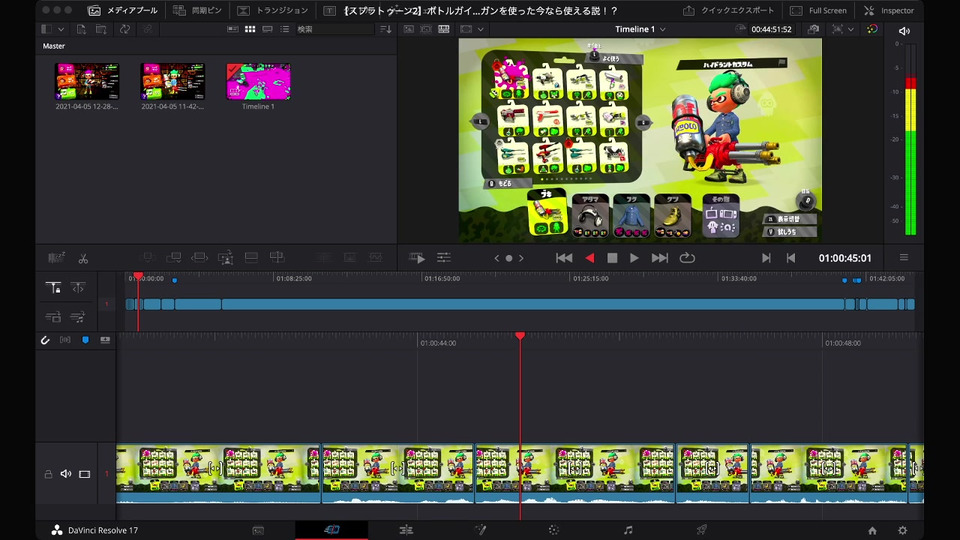Screen dimensions: 960x540
Task: Open the メディアプール tab
Action: point(122,10)
